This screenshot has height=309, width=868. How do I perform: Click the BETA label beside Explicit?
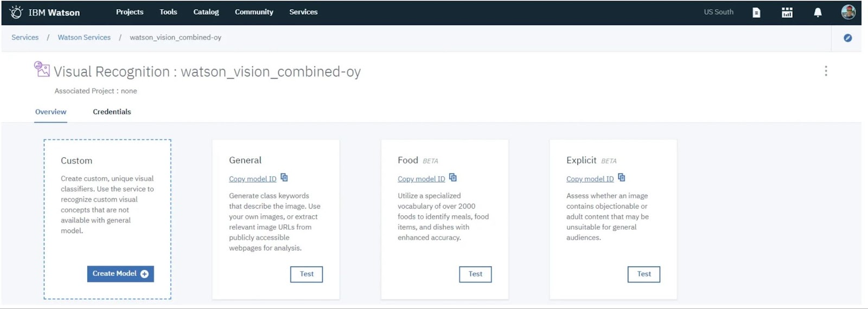coord(609,161)
